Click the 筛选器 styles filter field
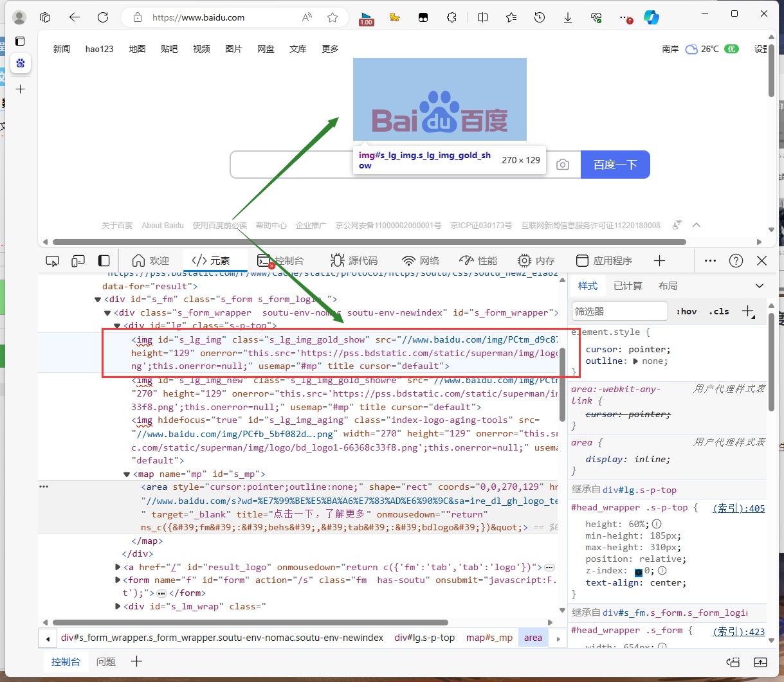784x682 pixels. [619, 311]
